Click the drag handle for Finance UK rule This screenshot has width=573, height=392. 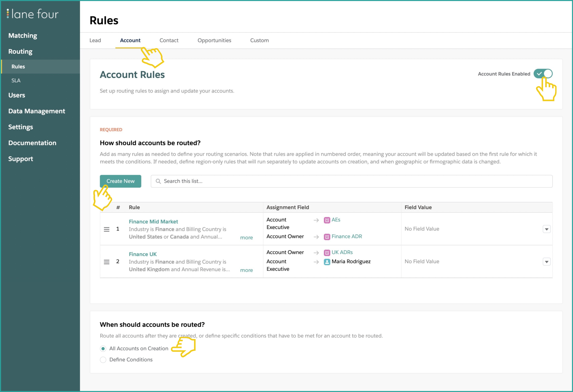click(107, 262)
